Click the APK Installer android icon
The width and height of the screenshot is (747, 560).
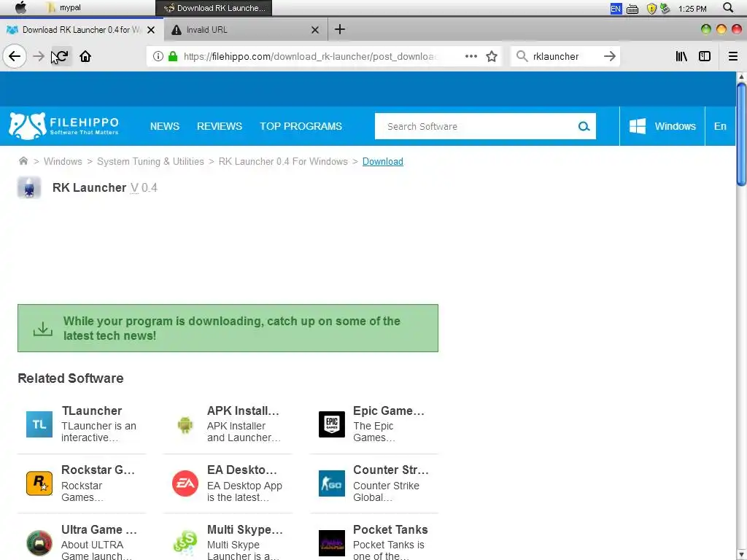(185, 424)
